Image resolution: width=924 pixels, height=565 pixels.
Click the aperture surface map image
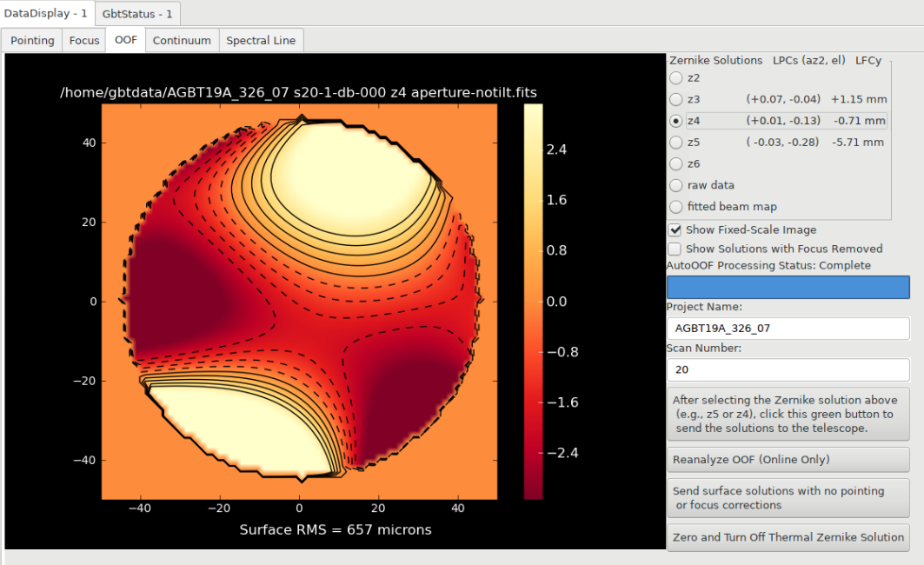coord(299,302)
